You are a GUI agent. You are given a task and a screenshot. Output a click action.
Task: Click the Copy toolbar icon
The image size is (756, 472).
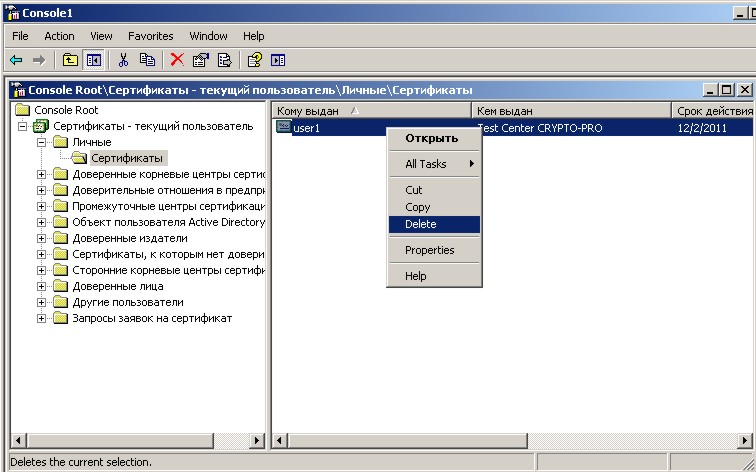coord(147,60)
